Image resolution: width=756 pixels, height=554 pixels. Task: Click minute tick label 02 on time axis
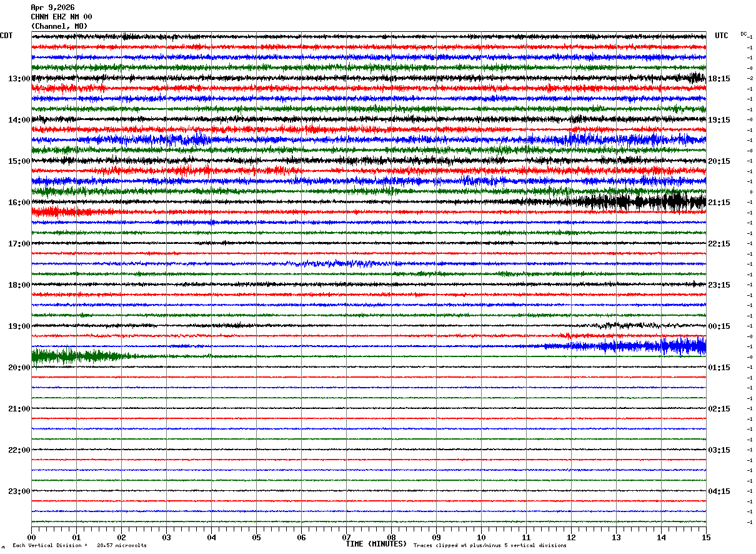pyautogui.click(x=121, y=537)
